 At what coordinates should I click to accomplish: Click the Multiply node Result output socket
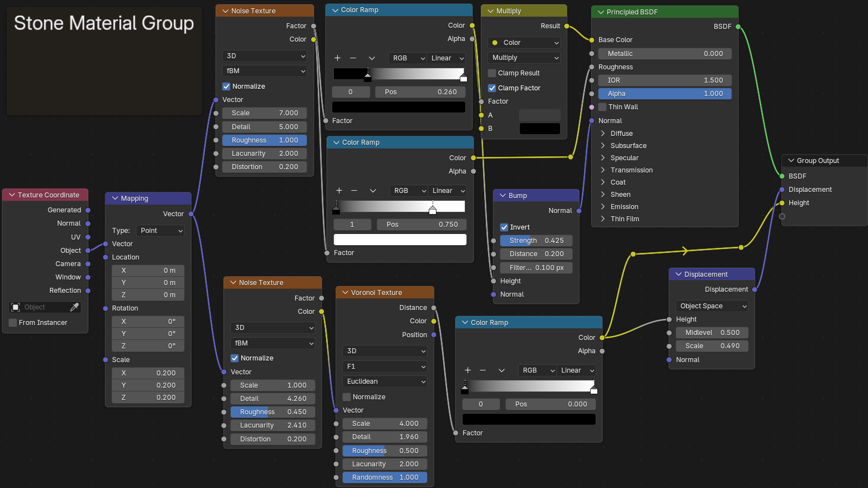coord(566,26)
